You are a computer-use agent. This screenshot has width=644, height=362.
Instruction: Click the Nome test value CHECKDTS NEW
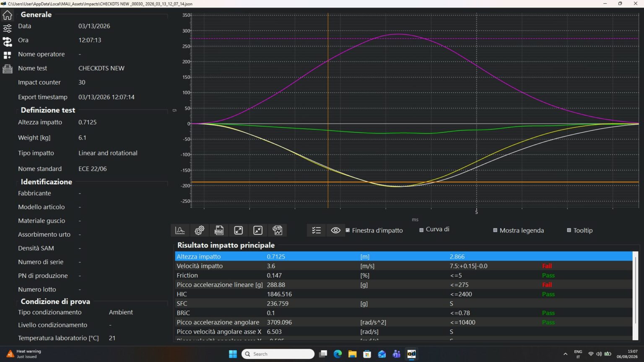coord(101,68)
